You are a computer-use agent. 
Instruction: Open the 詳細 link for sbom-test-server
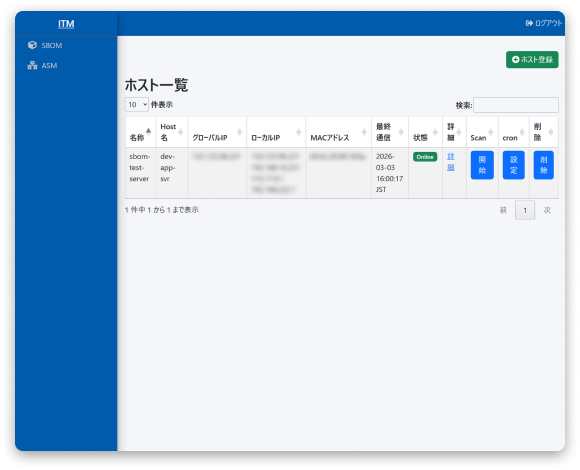(x=451, y=162)
